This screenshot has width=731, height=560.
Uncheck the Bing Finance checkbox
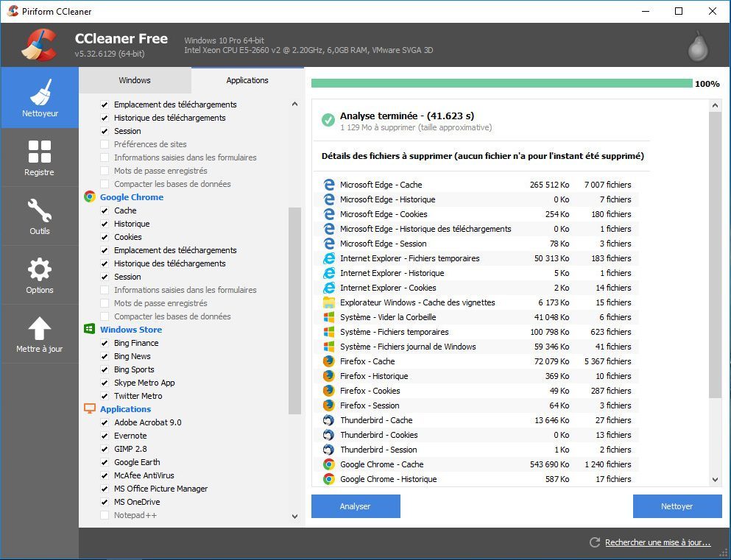coord(105,343)
